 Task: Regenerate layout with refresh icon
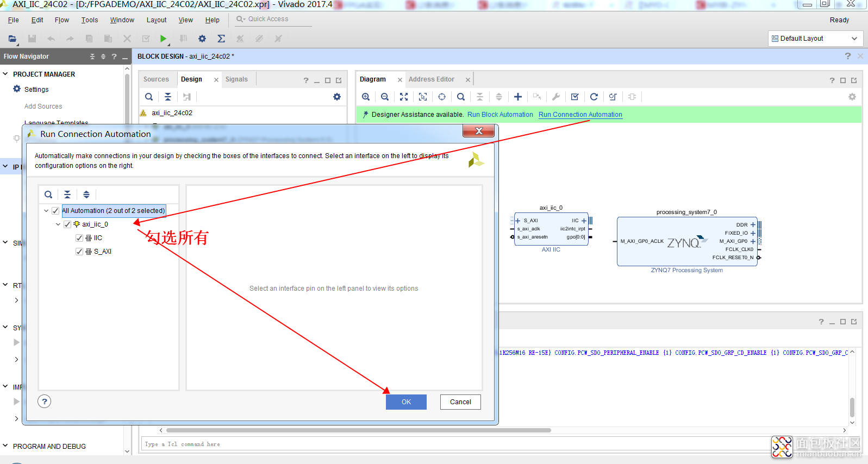click(x=594, y=97)
